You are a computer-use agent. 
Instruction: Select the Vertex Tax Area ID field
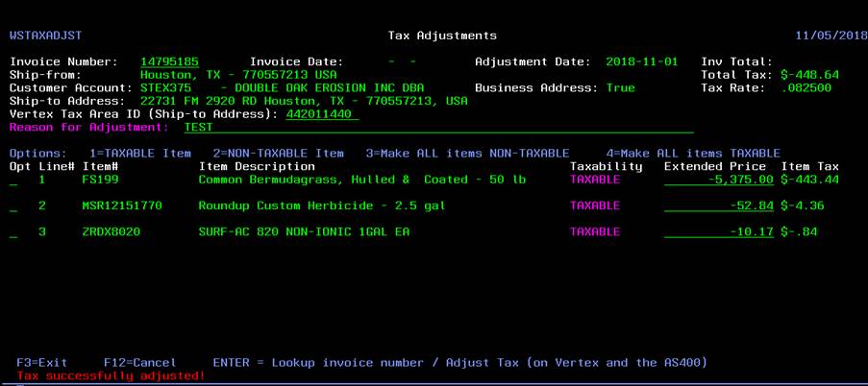pos(322,114)
